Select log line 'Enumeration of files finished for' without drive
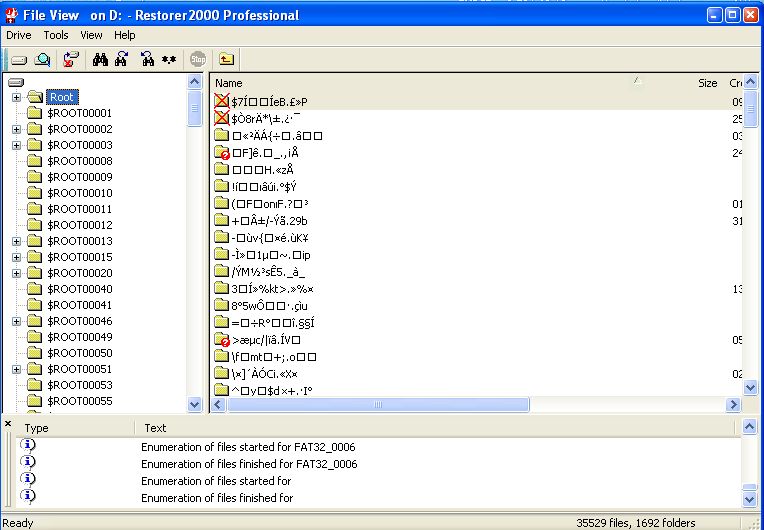The image size is (764, 530). [217, 498]
